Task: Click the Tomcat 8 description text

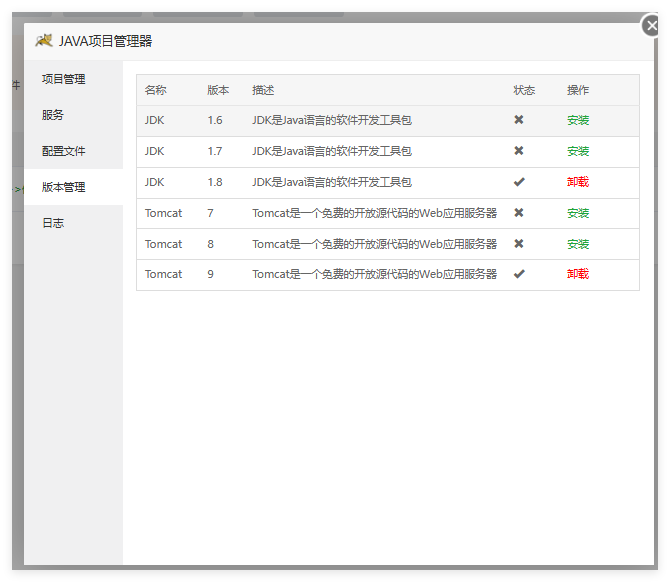Action: click(x=375, y=244)
